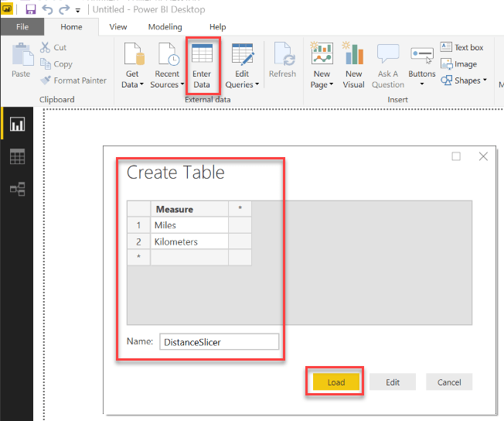Select the Measure column header
504x421 pixels.
click(x=189, y=209)
